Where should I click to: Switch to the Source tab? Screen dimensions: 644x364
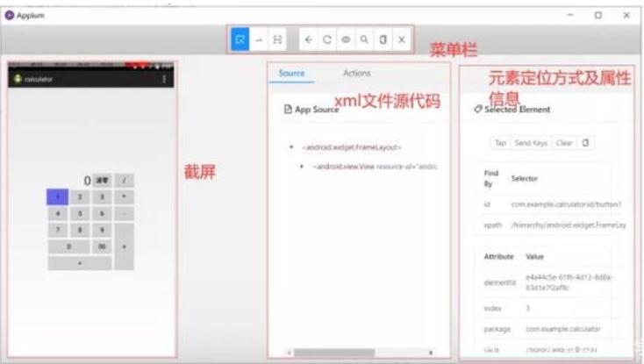(291, 73)
